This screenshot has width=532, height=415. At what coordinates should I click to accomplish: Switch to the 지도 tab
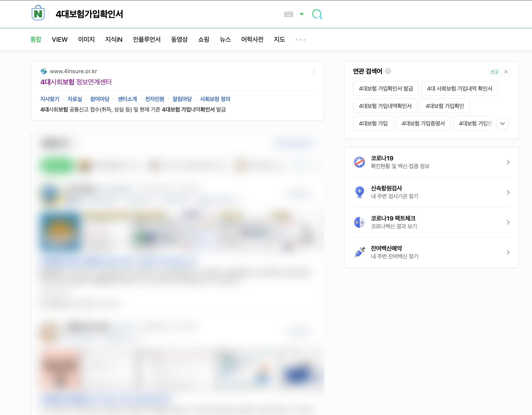(279, 39)
